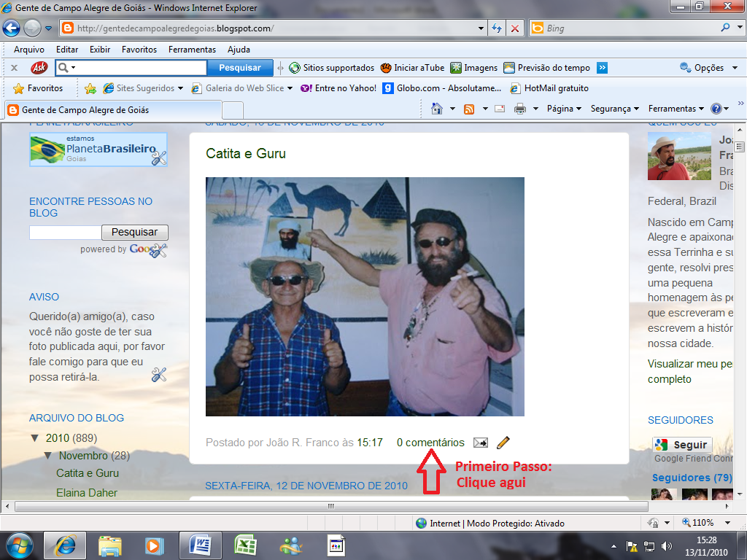
Task: Open Excel from the taskbar
Action: pos(245,545)
